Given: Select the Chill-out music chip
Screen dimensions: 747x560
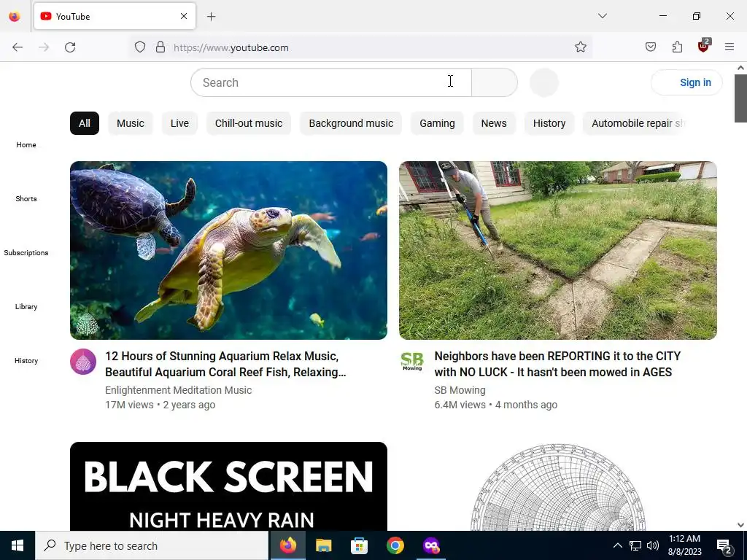Looking at the screenshot, I should 249,123.
